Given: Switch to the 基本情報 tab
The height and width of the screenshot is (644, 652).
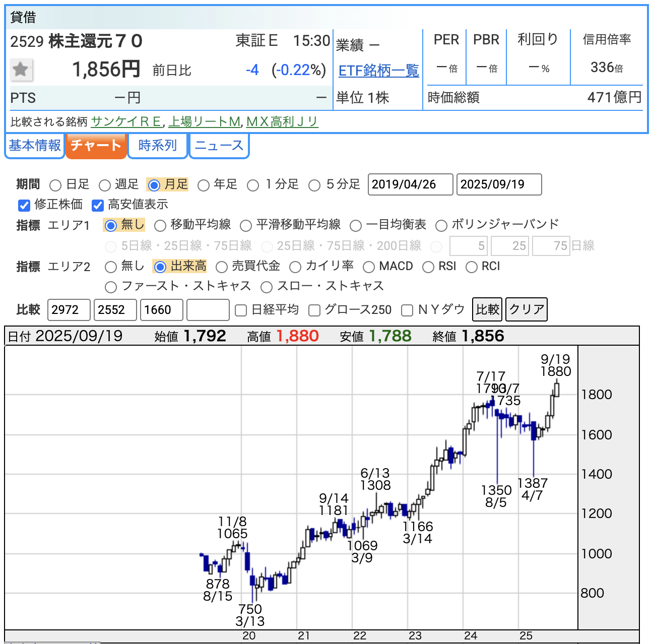Looking at the screenshot, I should pos(35,146).
